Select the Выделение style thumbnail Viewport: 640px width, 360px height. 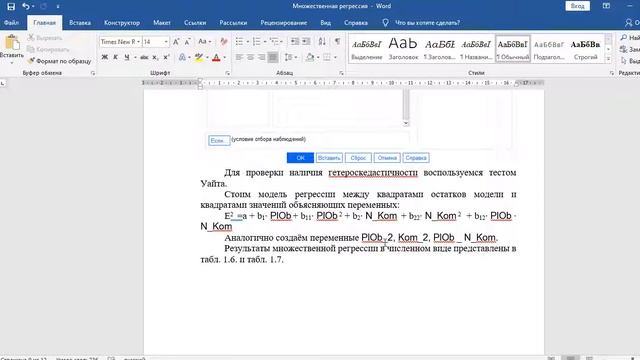pos(367,49)
